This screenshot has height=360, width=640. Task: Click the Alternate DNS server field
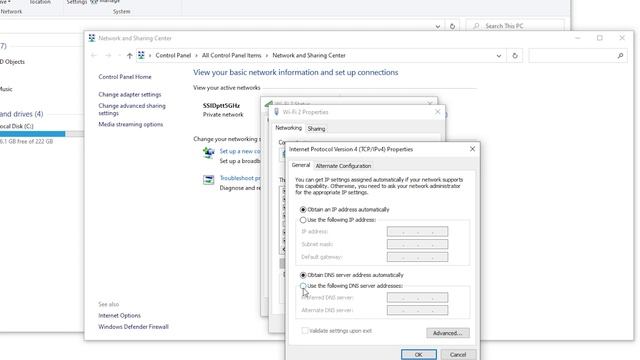(x=417, y=310)
